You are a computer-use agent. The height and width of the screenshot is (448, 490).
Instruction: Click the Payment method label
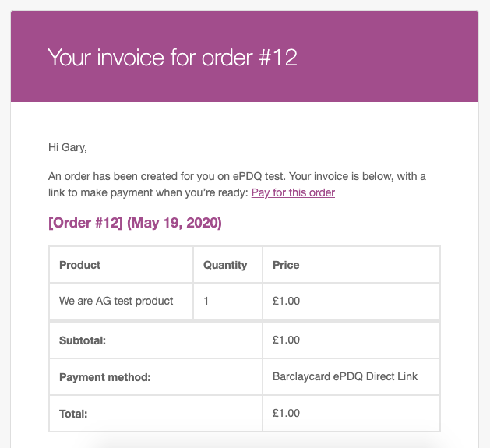click(x=104, y=377)
